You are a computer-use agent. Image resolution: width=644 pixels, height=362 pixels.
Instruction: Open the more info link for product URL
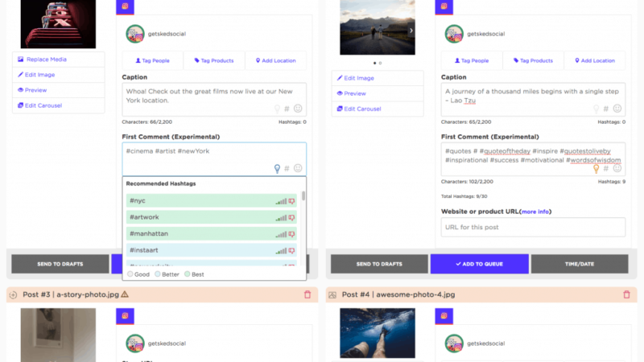pos(535,212)
